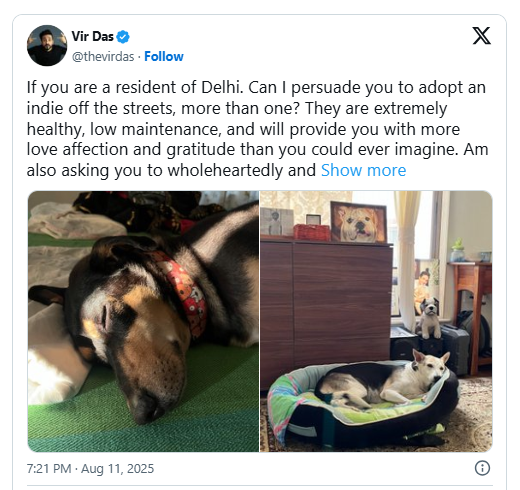This screenshot has height=490, width=520.
Task: Open the Vir Das display name
Action: pos(92,36)
